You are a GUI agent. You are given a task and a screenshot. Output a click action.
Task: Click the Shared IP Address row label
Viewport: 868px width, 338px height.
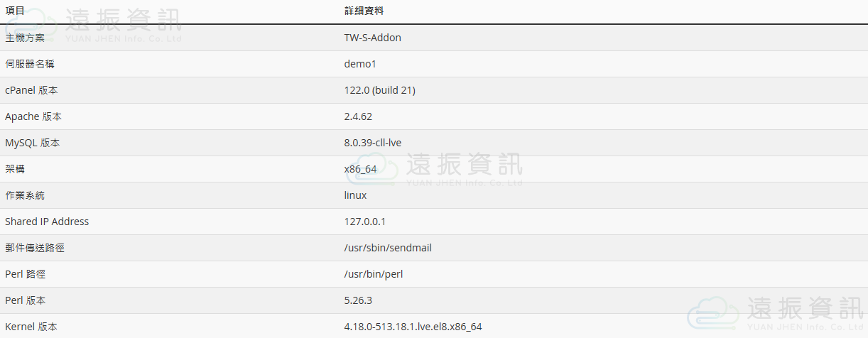click(x=47, y=222)
